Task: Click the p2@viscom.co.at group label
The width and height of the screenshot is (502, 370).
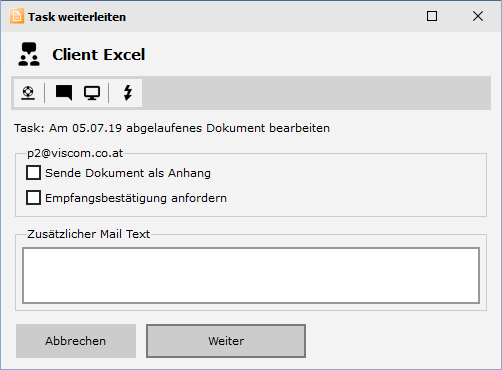Action: [75, 153]
